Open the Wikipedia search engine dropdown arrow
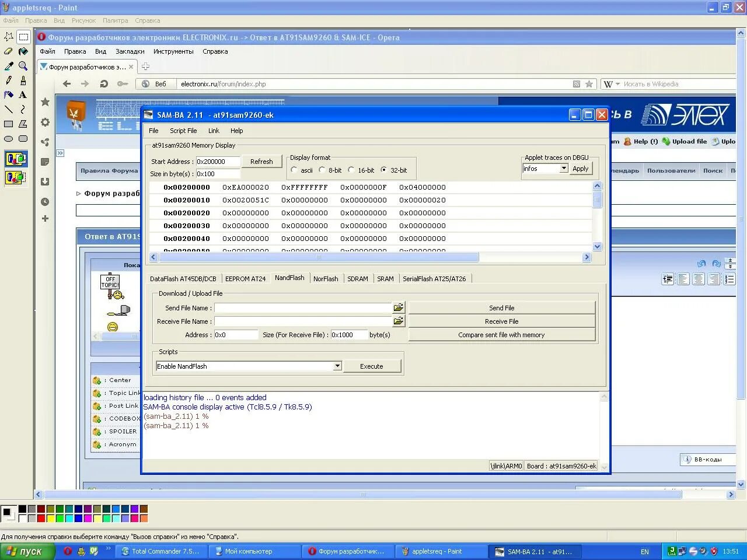 617,84
